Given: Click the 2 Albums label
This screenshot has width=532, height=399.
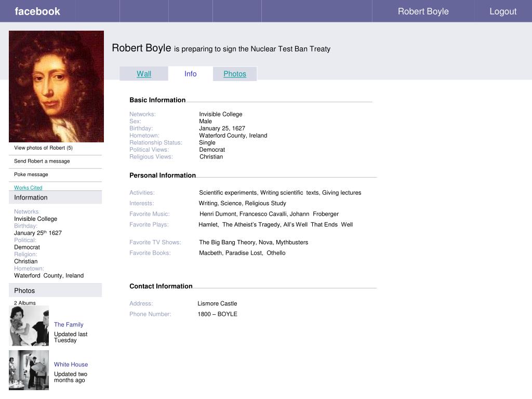Looking at the screenshot, I should 25,303.
